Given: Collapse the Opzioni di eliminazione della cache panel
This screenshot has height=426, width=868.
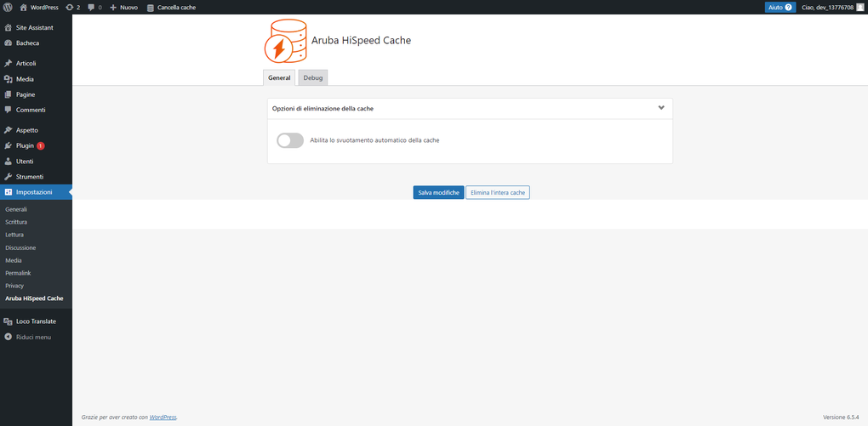Looking at the screenshot, I should (x=661, y=108).
